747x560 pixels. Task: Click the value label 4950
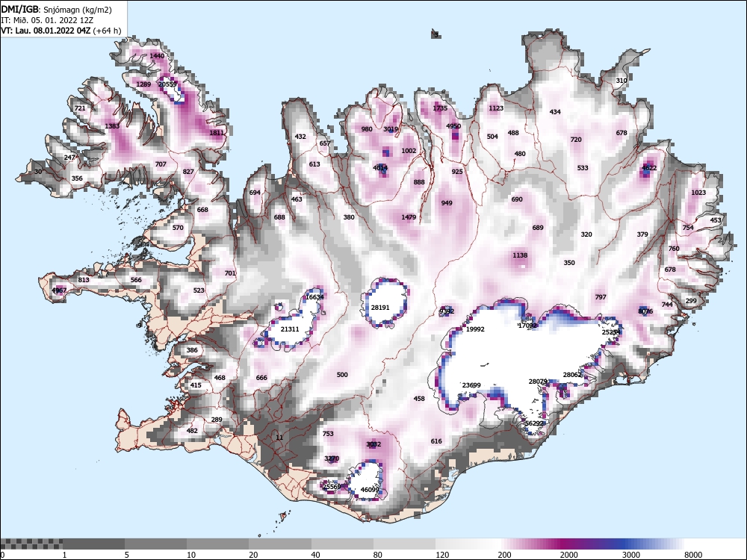click(x=453, y=126)
